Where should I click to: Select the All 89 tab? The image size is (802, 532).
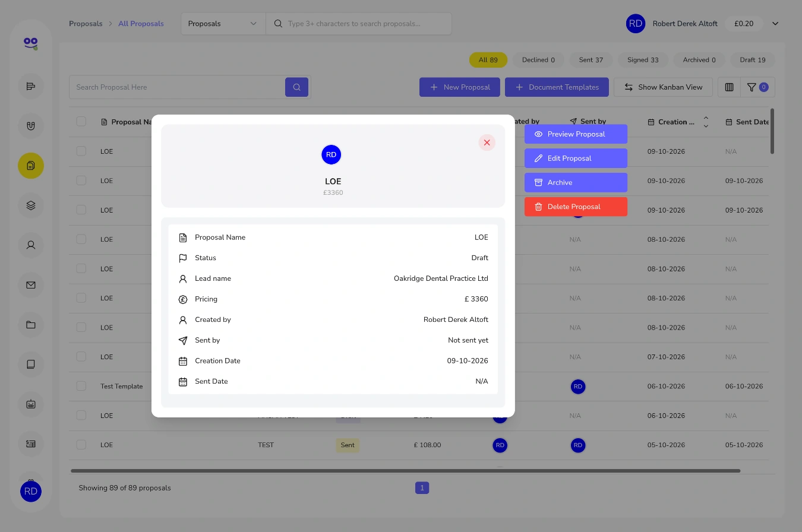(x=488, y=60)
